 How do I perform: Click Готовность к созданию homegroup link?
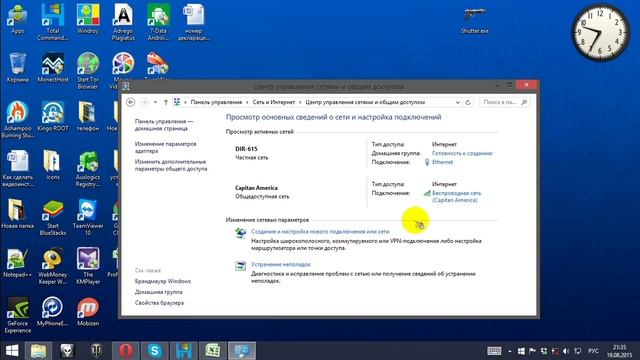tap(462, 153)
